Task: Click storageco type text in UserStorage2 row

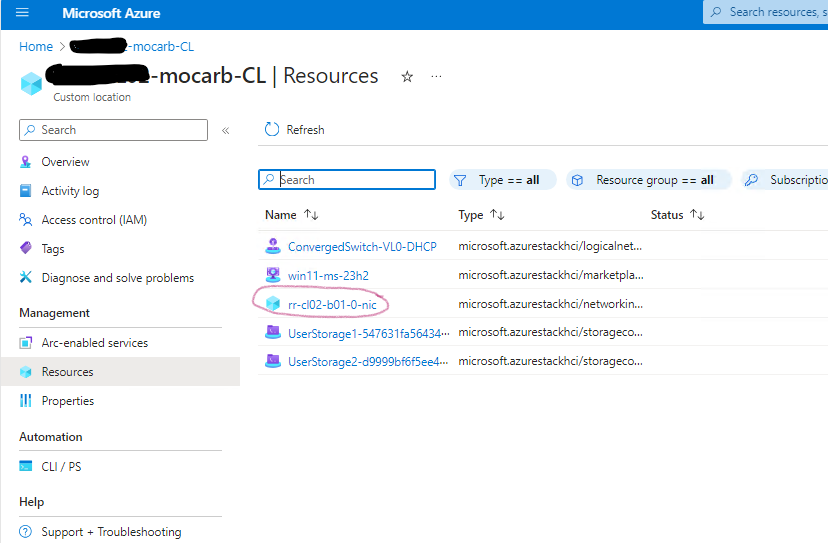Action: pos(551,361)
